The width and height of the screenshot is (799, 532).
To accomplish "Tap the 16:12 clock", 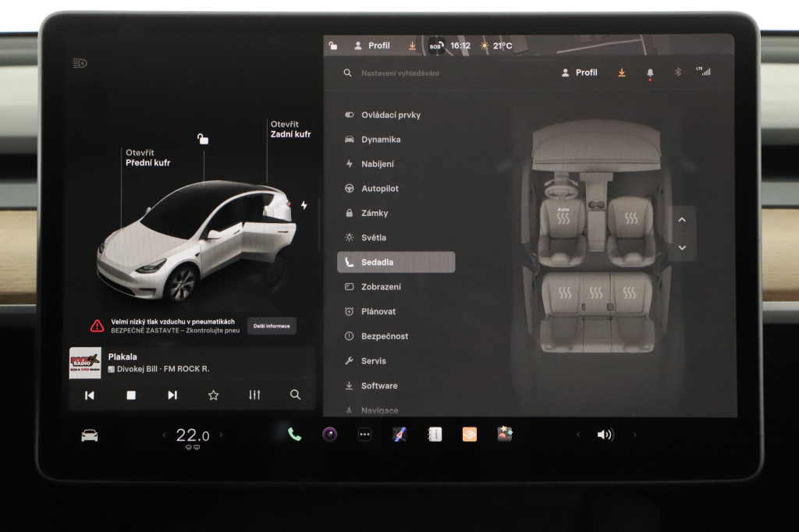I will coord(460,46).
